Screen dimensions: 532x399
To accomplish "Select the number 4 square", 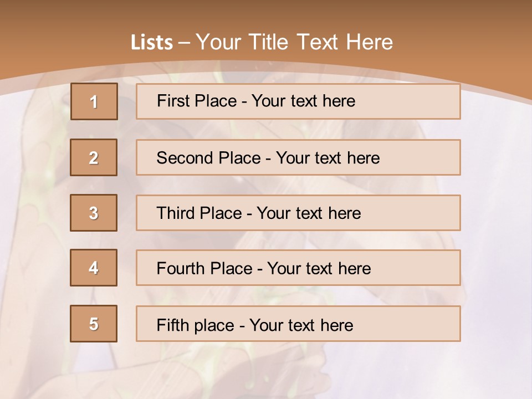I will pyautogui.click(x=94, y=268).
